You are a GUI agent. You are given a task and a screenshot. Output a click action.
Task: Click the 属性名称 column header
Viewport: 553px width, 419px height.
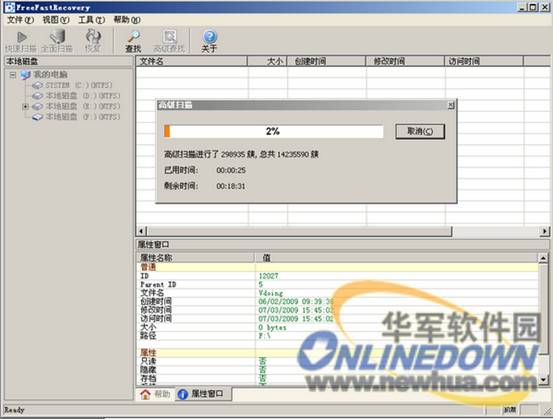pyautogui.click(x=196, y=258)
